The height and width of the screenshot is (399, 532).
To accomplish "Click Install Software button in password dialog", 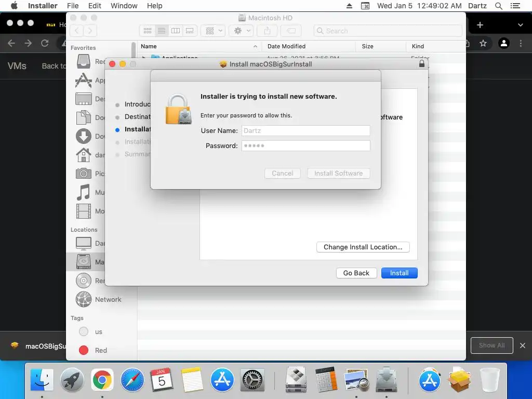I will 338,174.
